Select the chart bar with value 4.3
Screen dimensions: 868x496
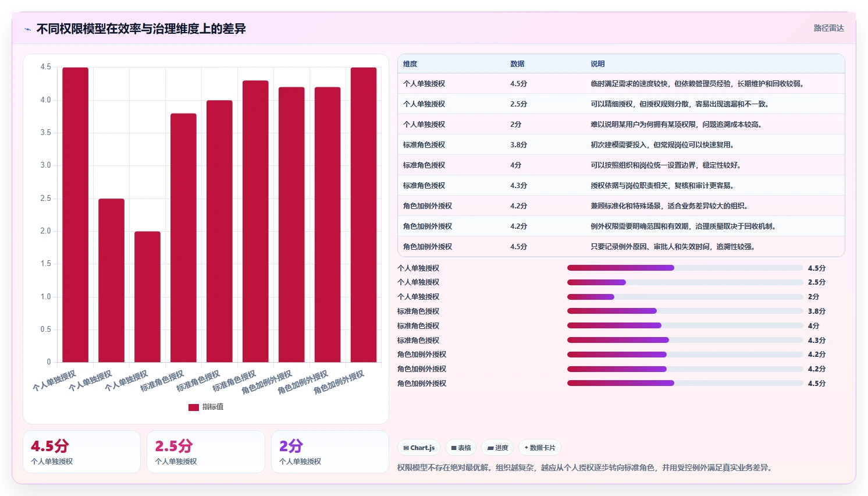pos(255,221)
